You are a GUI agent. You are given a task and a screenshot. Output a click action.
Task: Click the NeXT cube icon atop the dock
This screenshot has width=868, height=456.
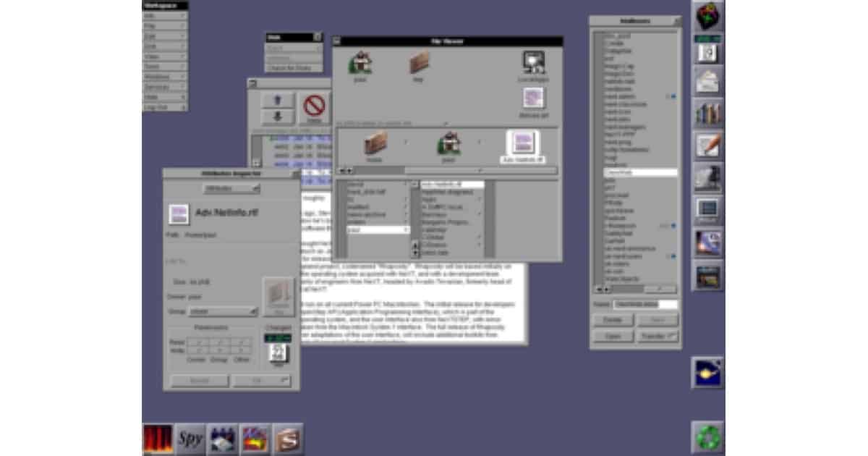(x=706, y=16)
